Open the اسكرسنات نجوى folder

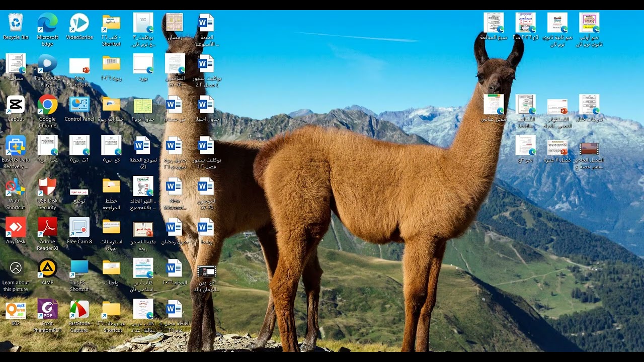pos(111,227)
